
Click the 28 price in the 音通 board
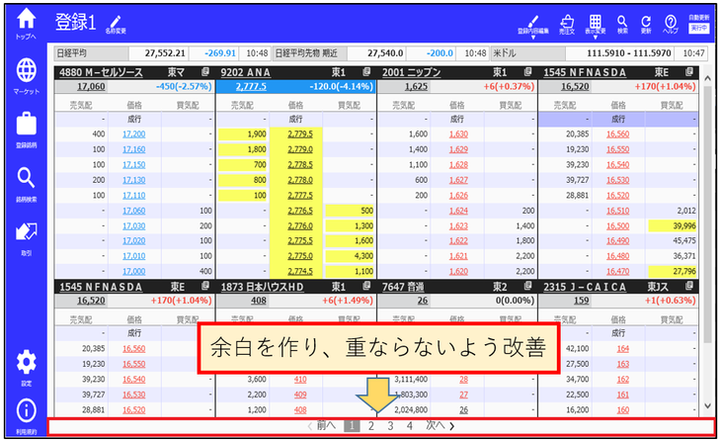coord(464,379)
